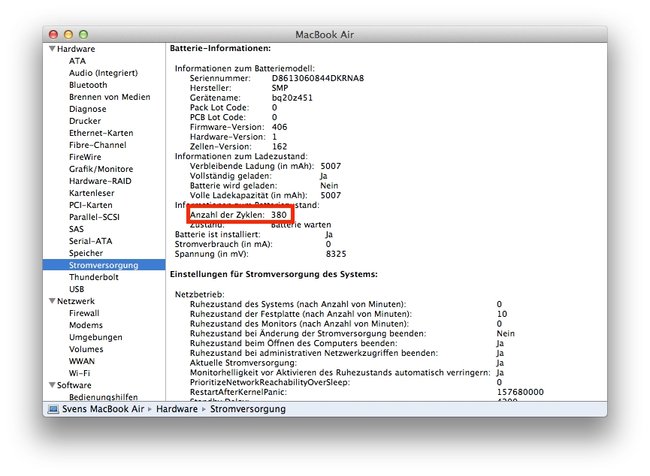Click the laptop icon in path bar
Viewport: 650px width, 476px height.
(53, 409)
